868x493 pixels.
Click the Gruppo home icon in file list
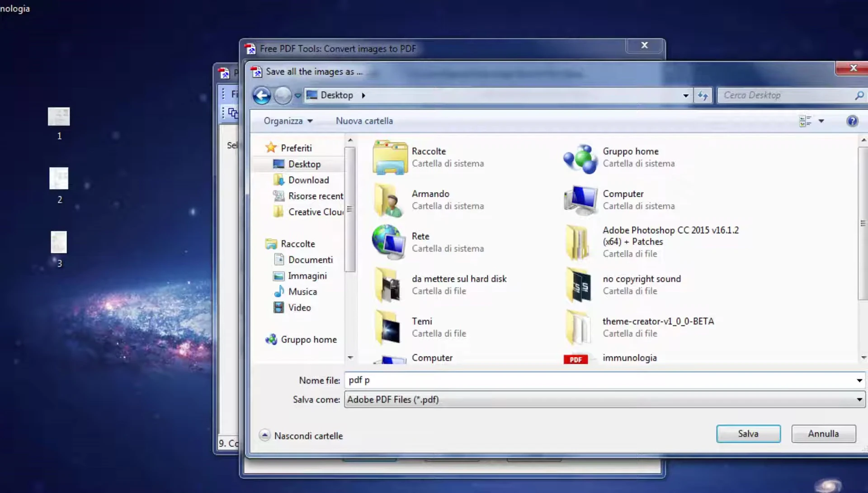[x=580, y=158]
